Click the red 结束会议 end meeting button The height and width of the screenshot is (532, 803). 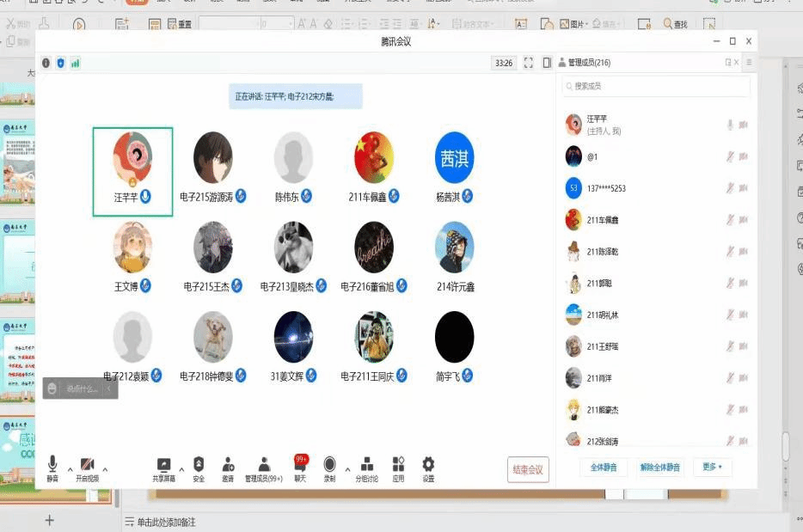(x=528, y=469)
